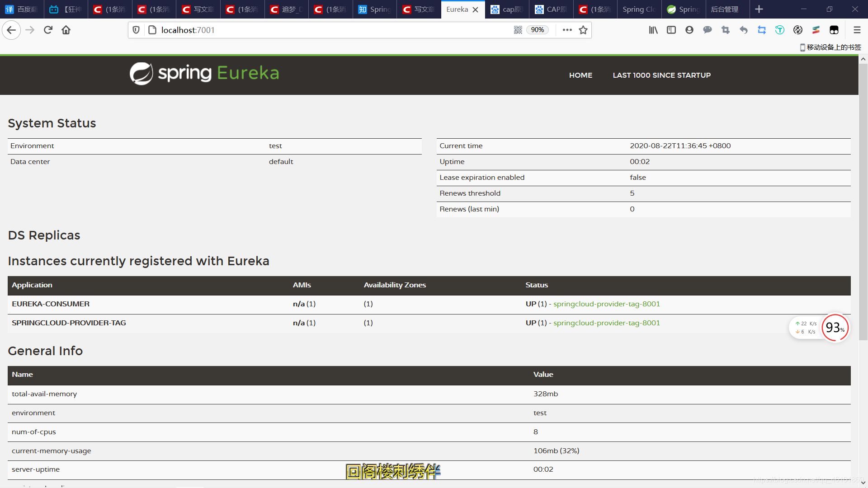Open HOME in Eureka navigation
Image resolution: width=868 pixels, height=488 pixels.
pos(580,75)
